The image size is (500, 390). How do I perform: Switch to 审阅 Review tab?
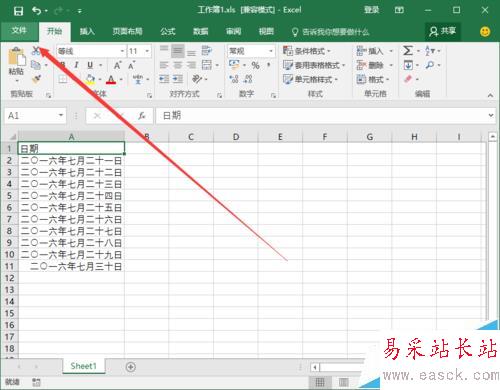233,32
